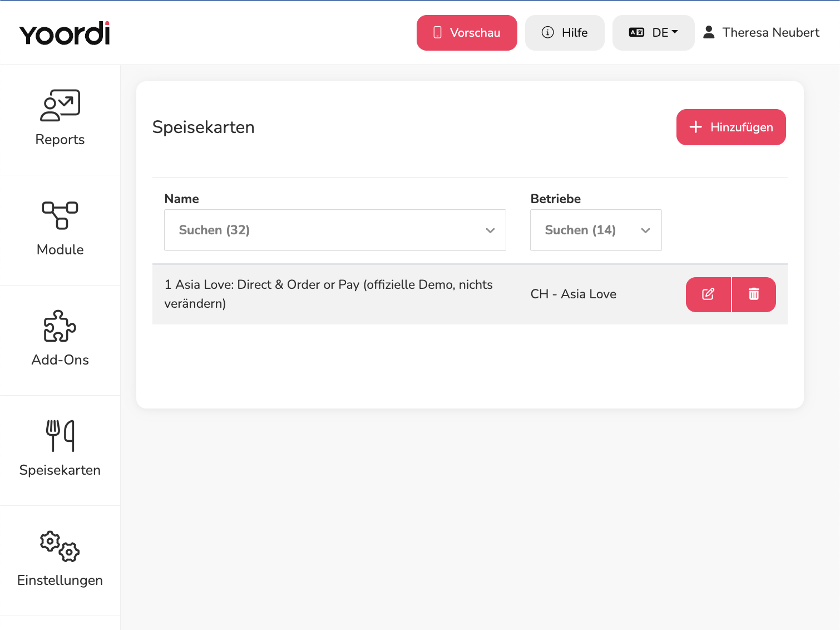Expand the Betriebe search dropdown chevron
This screenshot has width=840, height=630.
(645, 230)
